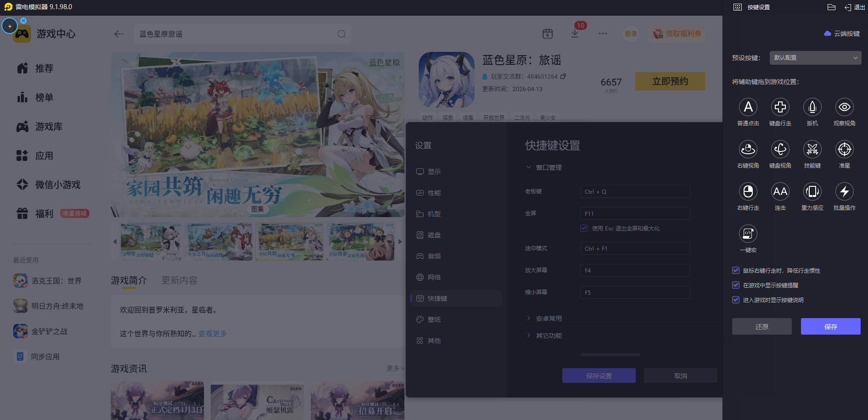868x420 pixels.
Task: Switch to the 更新内容 tab
Action: tap(179, 280)
